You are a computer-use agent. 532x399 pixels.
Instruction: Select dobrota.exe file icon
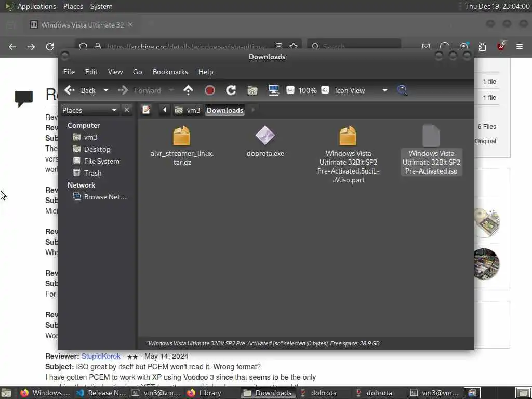point(265,136)
